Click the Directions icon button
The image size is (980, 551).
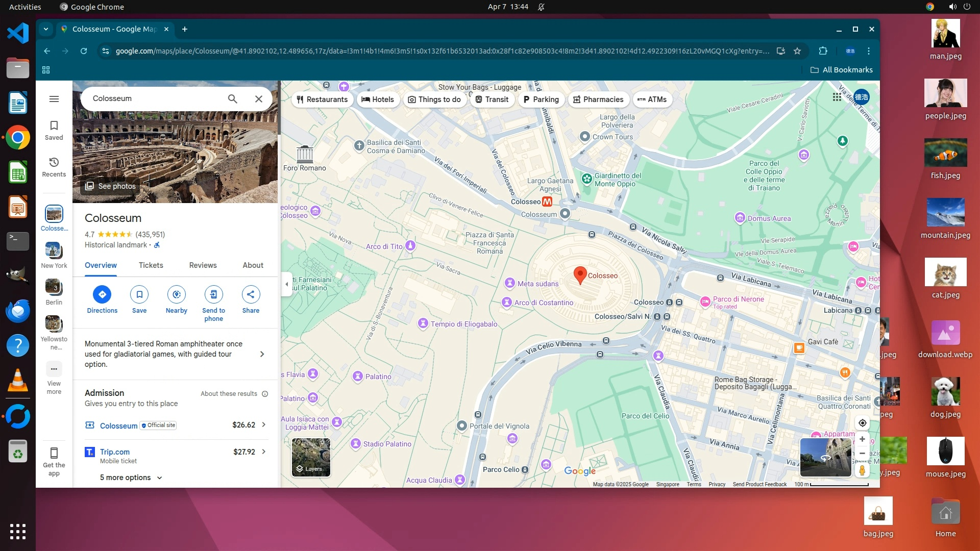coord(102,294)
